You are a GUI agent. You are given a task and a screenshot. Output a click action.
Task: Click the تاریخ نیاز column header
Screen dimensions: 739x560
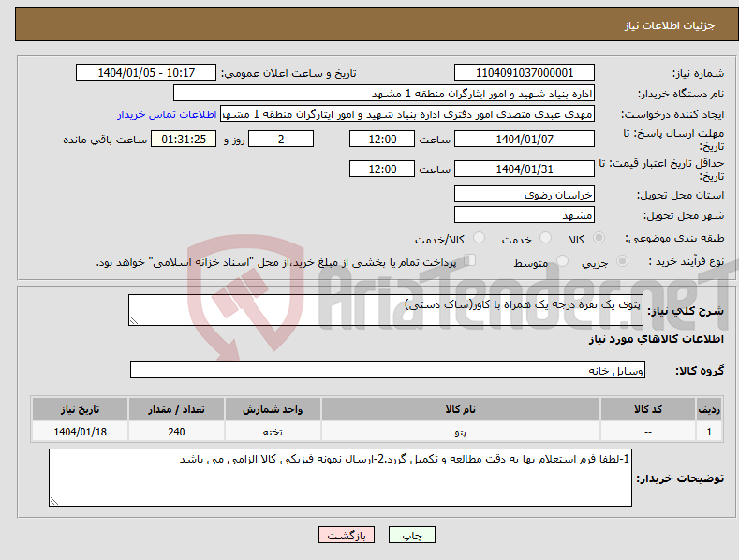click(81, 409)
